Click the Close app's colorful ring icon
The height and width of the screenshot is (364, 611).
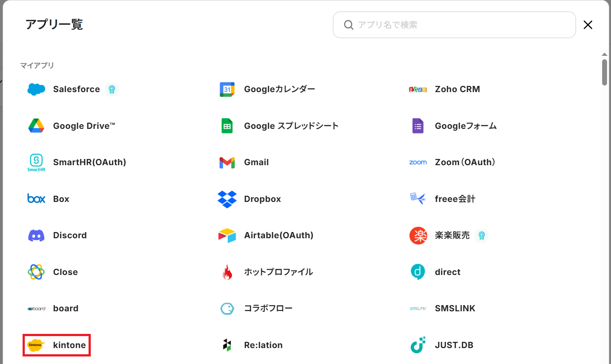pos(36,272)
